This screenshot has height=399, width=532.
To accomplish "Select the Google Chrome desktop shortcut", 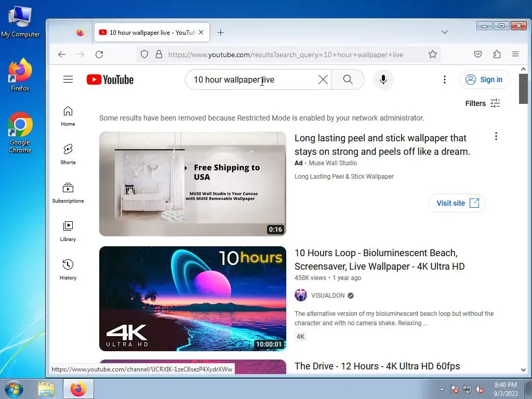I will pos(20,133).
